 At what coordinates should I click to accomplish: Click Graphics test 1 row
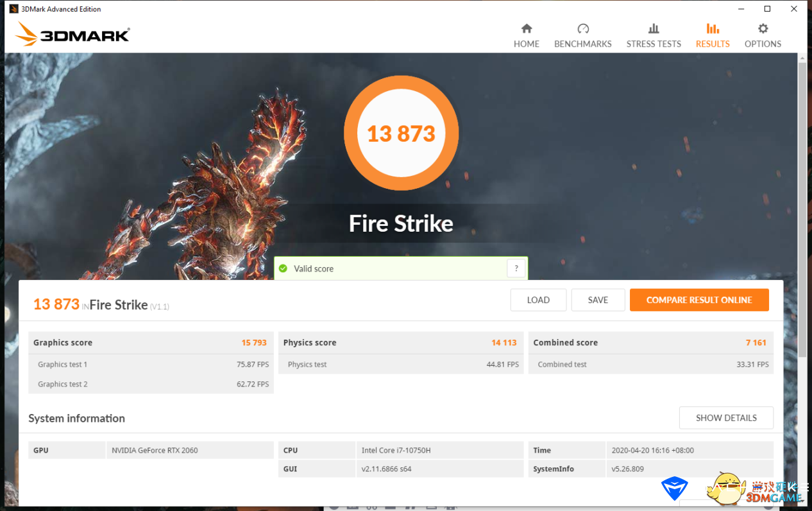point(151,365)
